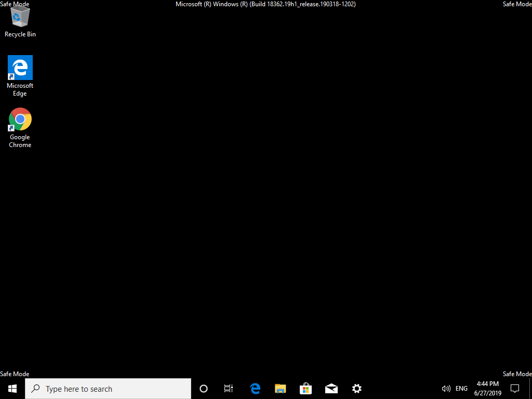
Task: Open the Microsoft Store icon
Action: pyautogui.click(x=305, y=388)
